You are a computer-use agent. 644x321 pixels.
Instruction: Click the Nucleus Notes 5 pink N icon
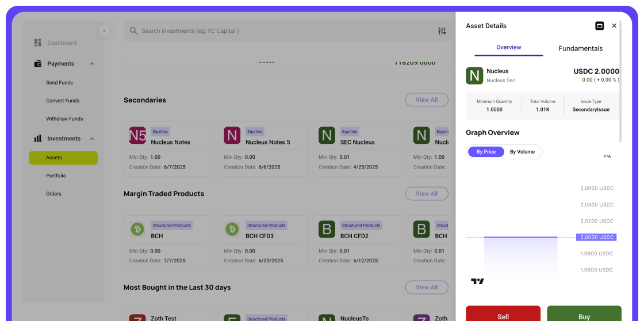pyautogui.click(x=232, y=135)
